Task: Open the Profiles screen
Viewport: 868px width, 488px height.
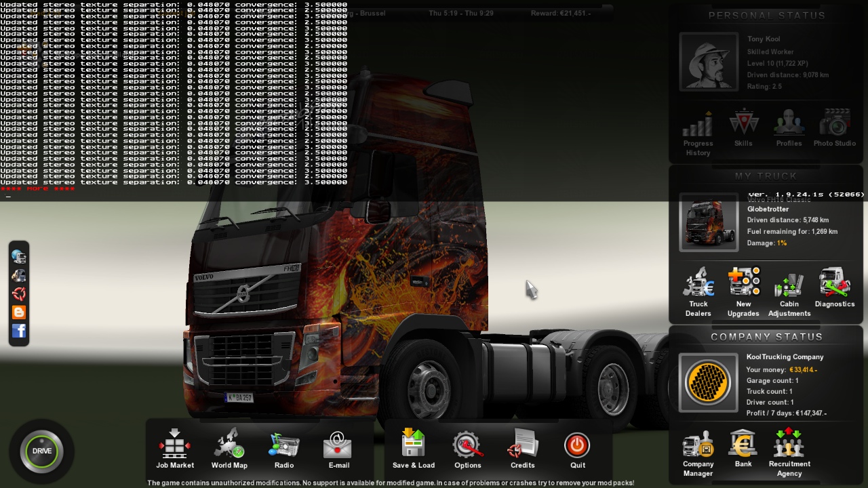Action: point(789,129)
